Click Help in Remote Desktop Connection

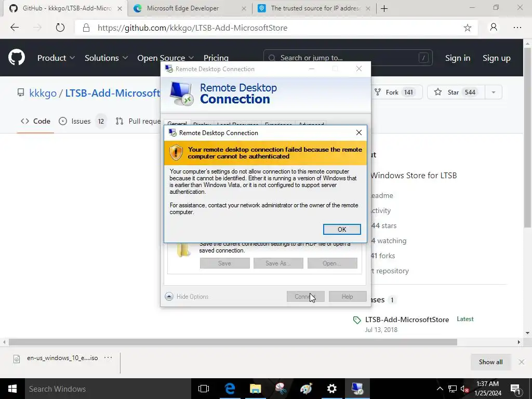(347, 297)
